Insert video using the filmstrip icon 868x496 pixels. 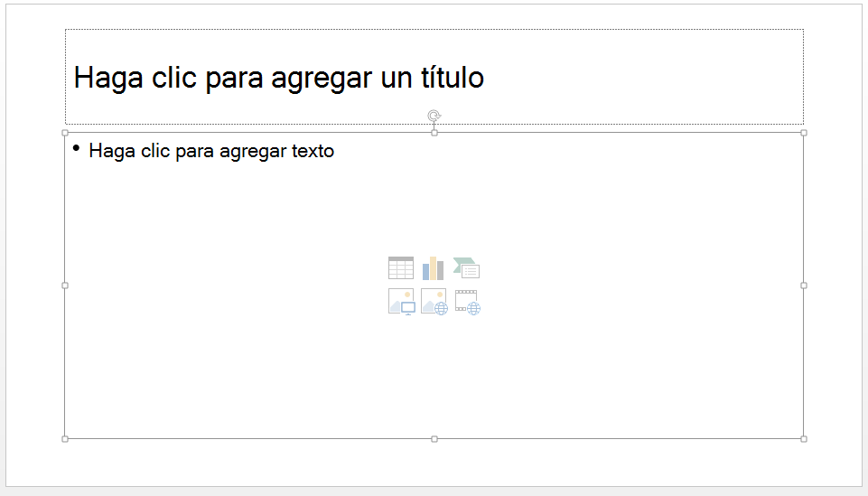coord(468,303)
